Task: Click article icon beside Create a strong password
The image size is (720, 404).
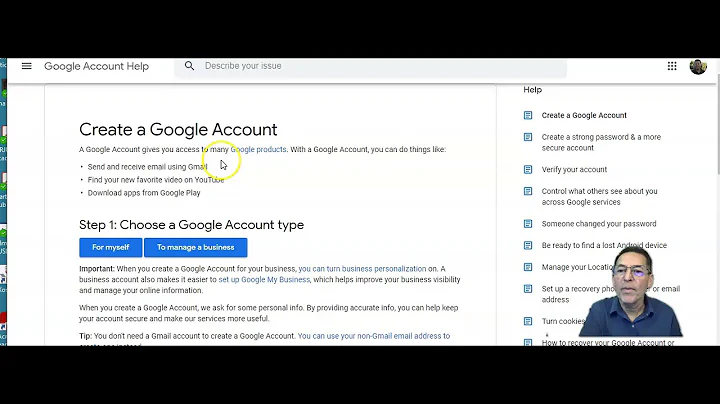Action: point(528,137)
